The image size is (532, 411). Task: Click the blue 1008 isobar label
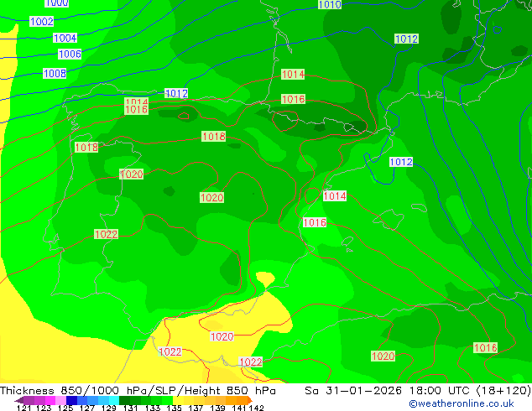[x=55, y=73]
